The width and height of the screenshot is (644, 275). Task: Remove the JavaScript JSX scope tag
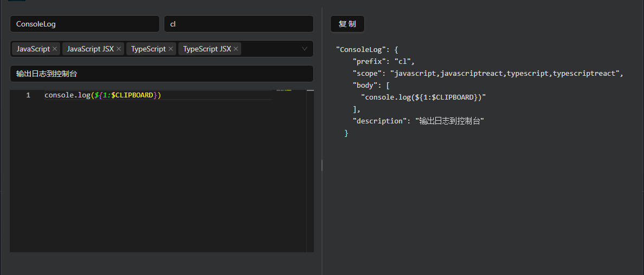click(x=119, y=49)
